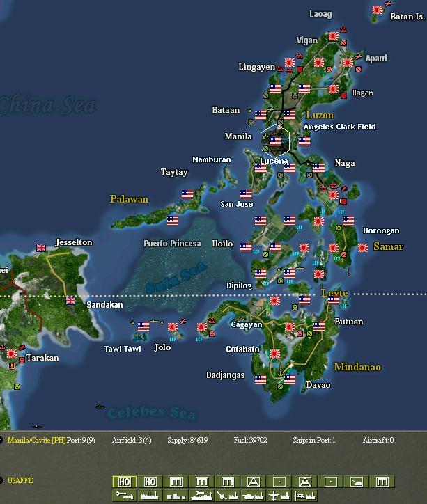
Task: Click Ships in Port: 1
Action: [x=314, y=440]
